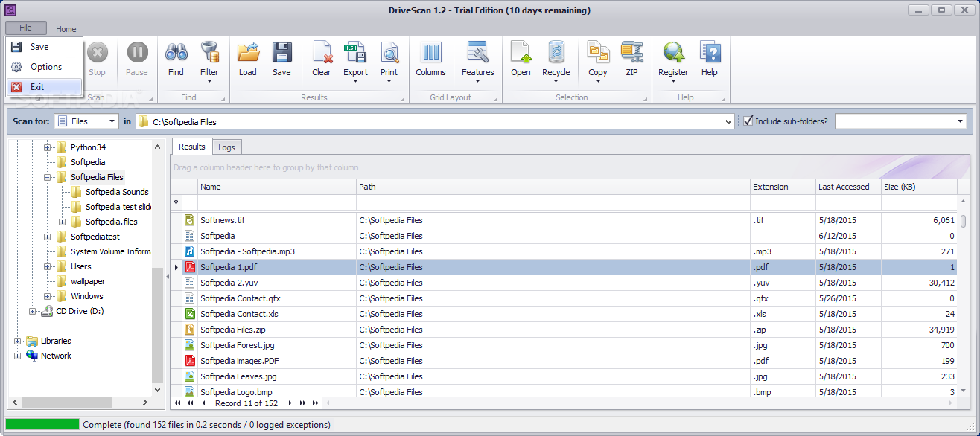
Task: Click the results grid vertical scrollbar thumb
Action: [963, 221]
